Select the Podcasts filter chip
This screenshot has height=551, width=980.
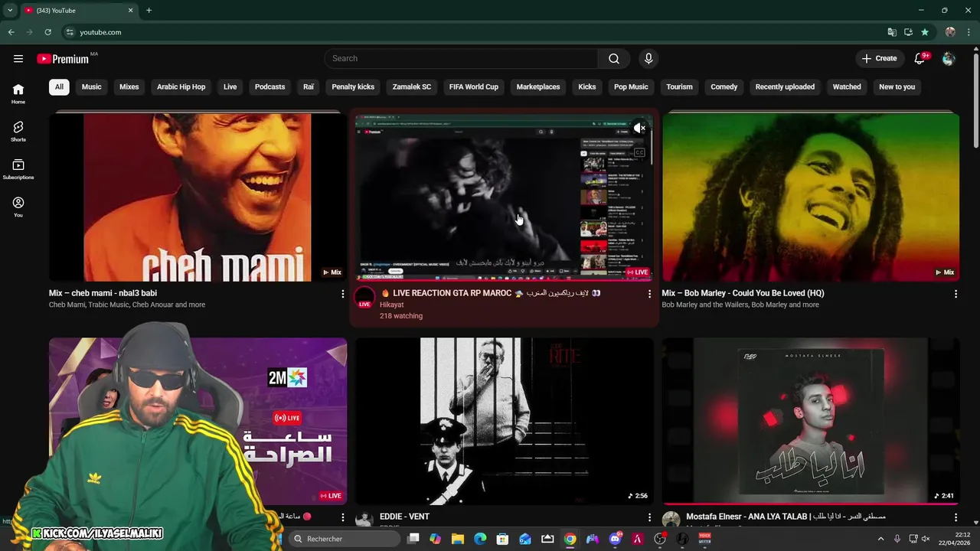click(x=269, y=86)
